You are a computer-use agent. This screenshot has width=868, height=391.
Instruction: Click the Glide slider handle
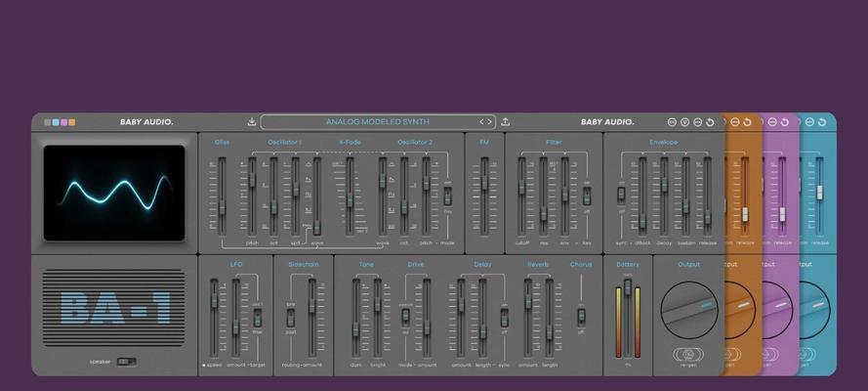[x=222, y=207]
